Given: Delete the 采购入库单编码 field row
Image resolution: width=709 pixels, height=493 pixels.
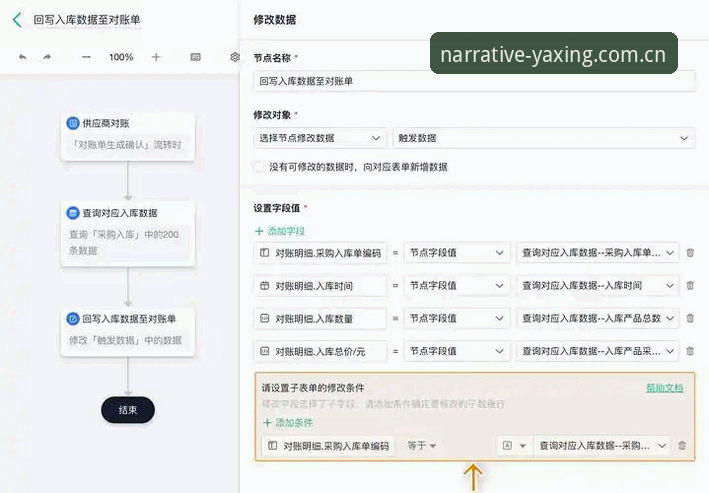Looking at the screenshot, I should coord(690,253).
